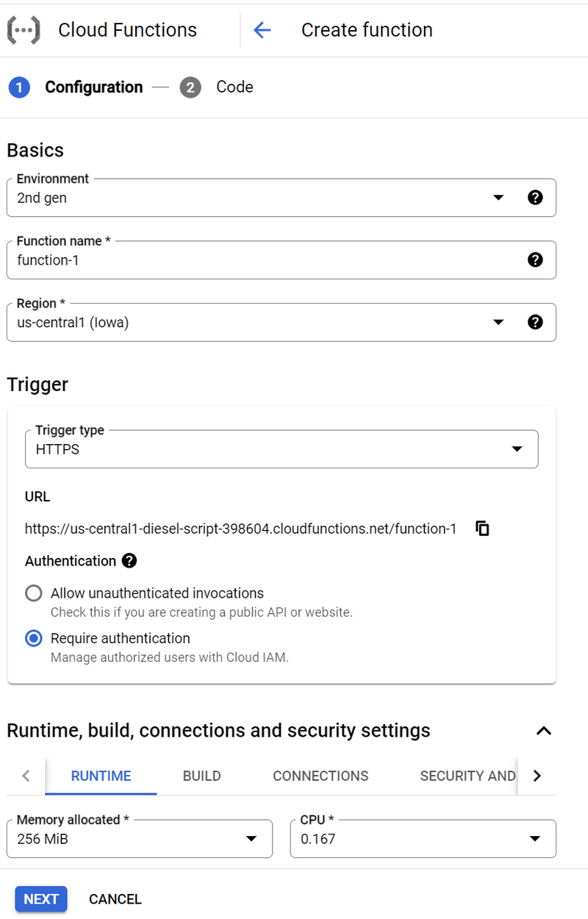Switch to the CONNECTIONS tab
The height and width of the screenshot is (919, 588).
320,776
